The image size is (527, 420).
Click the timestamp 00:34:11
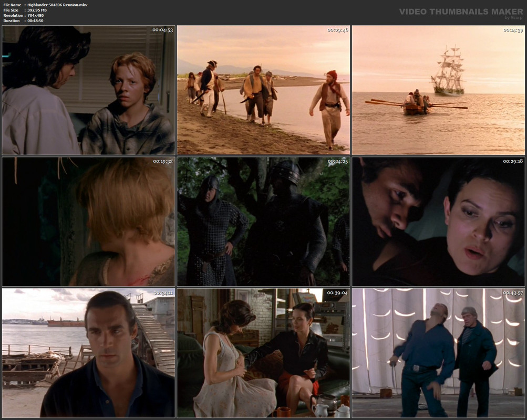[163, 293]
